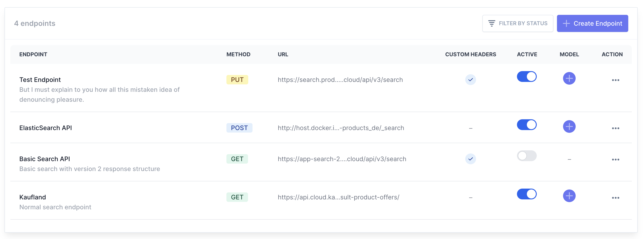This screenshot has width=644, height=239.
Task: Click the host.docker products_de URL
Action: 341,128
